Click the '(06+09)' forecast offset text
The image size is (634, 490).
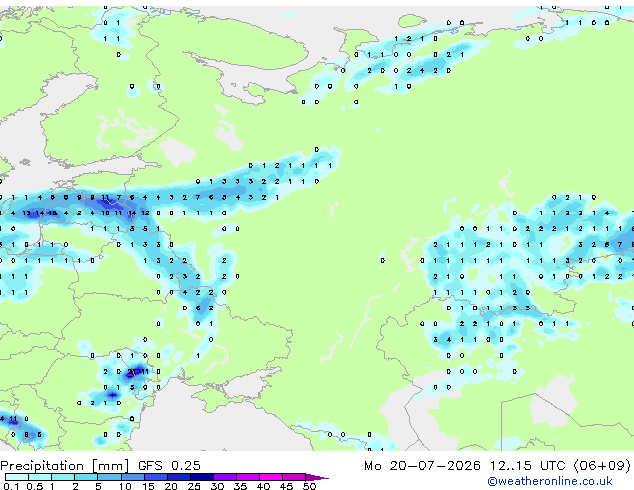602,466
